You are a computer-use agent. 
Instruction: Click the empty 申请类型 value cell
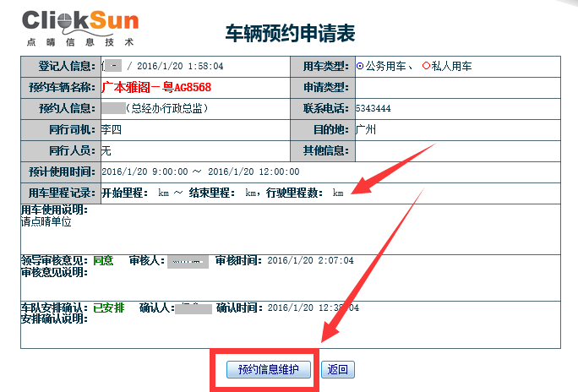456,87
